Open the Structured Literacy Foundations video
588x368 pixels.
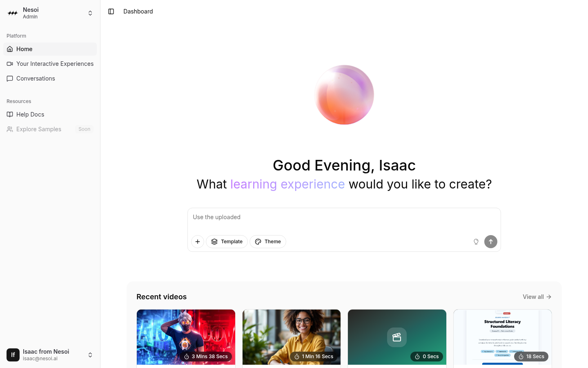(x=502, y=337)
